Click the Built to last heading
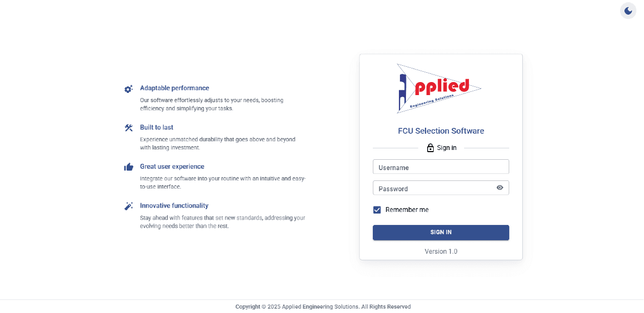644x313 pixels. click(157, 127)
